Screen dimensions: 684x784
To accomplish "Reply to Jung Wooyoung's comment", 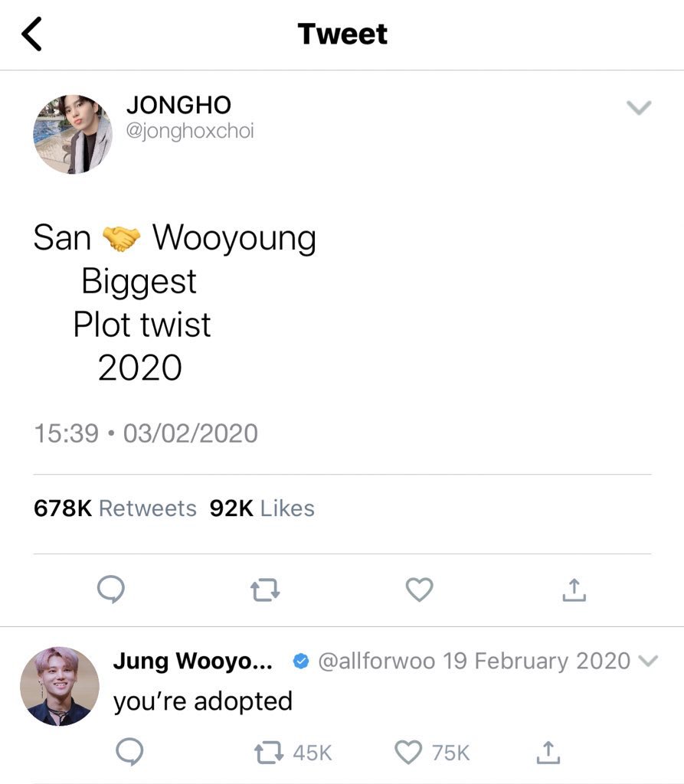I will 129,752.
